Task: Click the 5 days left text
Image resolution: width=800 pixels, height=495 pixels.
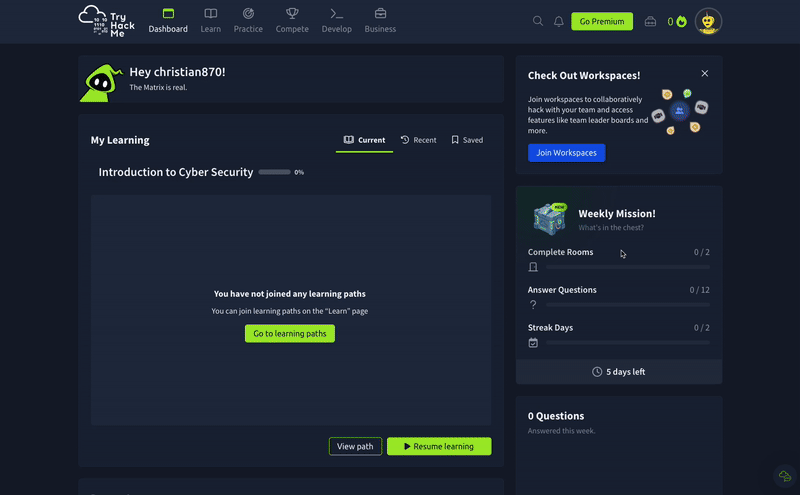Action: (626, 372)
